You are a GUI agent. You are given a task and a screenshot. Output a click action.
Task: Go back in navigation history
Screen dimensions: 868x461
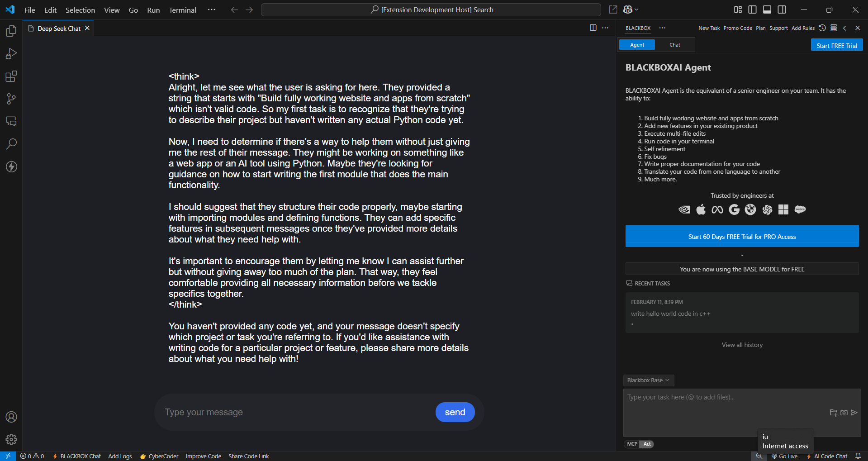[234, 10]
